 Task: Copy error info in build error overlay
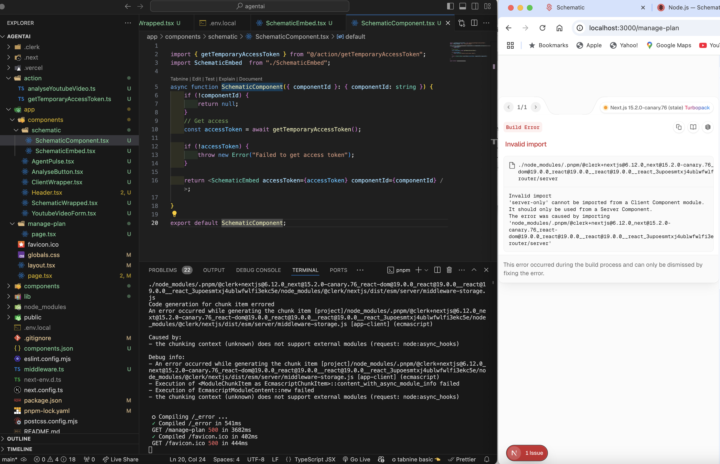[679, 127]
